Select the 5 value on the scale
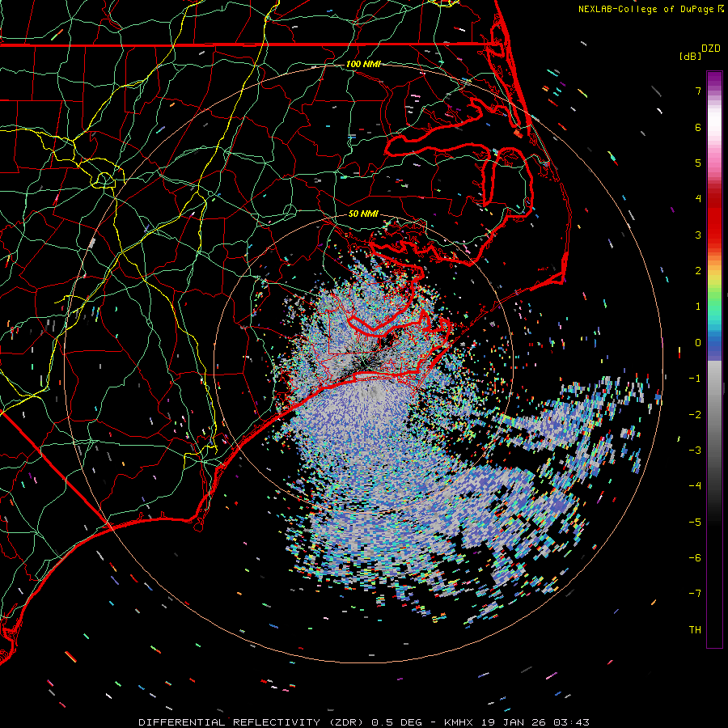728x728 pixels. click(x=698, y=163)
